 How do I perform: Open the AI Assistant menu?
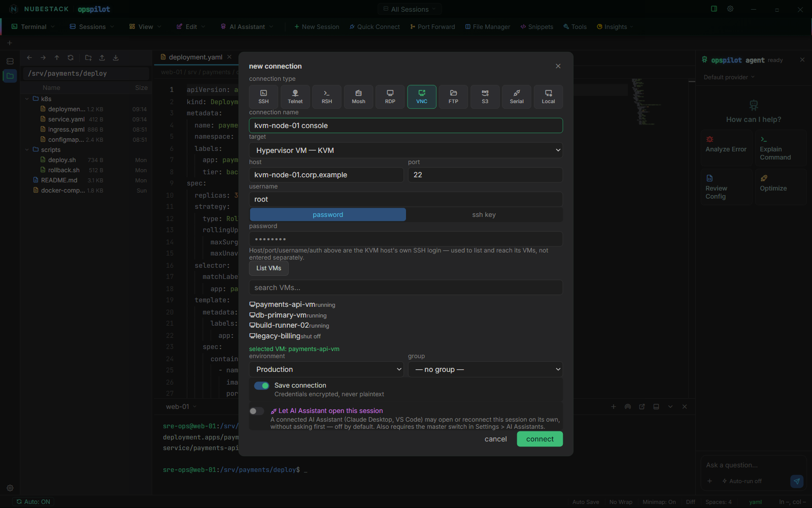247,27
